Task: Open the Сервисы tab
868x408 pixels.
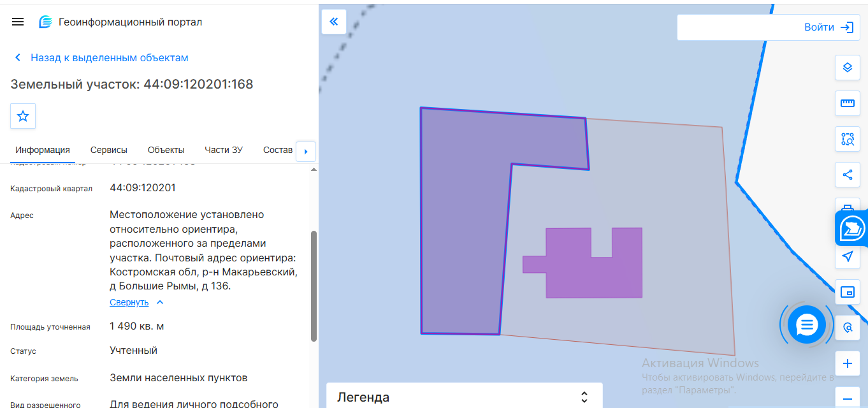Action: click(109, 150)
